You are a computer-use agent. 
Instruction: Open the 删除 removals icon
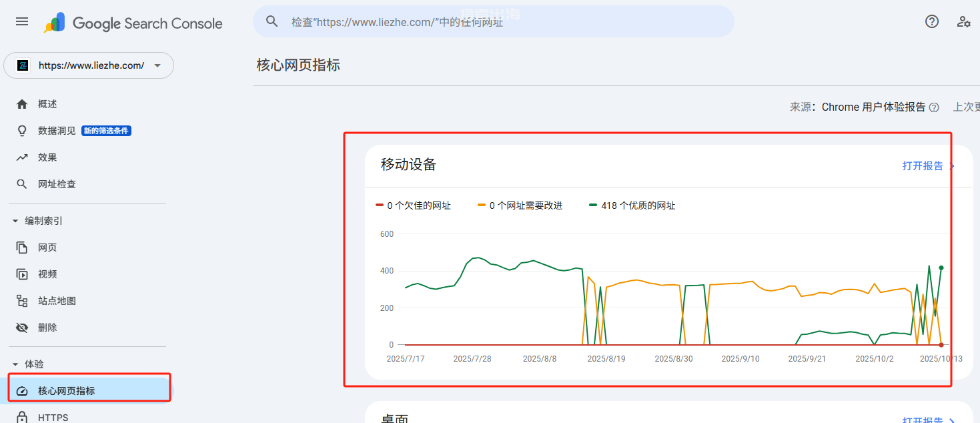[22, 327]
